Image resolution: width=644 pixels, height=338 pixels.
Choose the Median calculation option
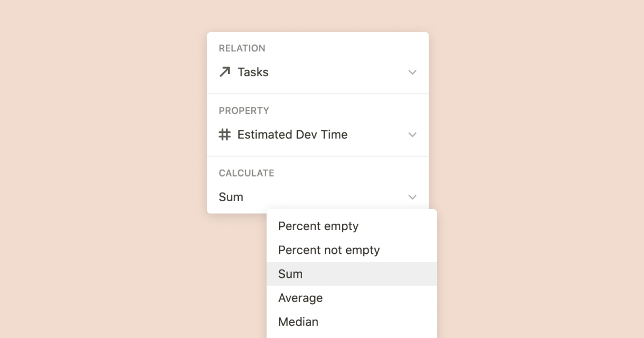tap(298, 322)
